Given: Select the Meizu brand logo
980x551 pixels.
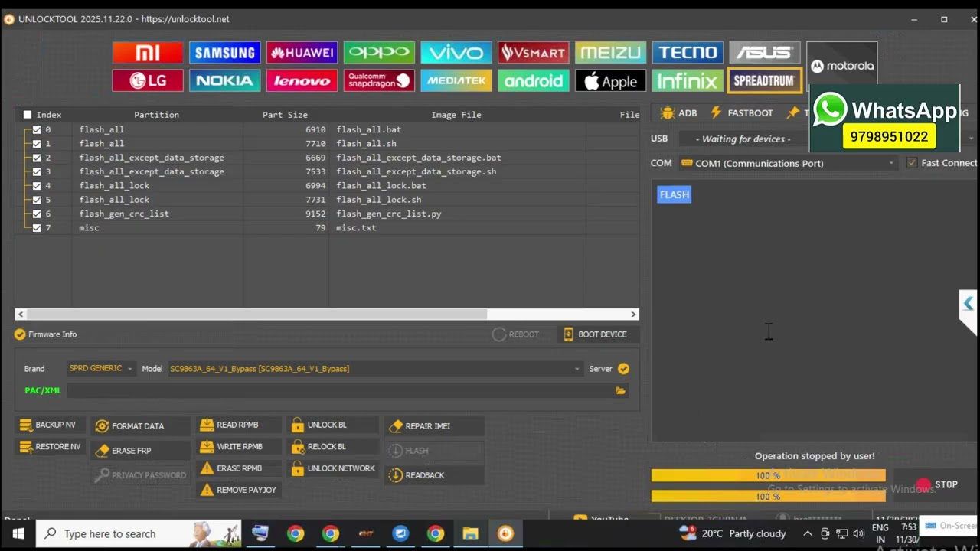Looking at the screenshot, I should coord(610,52).
